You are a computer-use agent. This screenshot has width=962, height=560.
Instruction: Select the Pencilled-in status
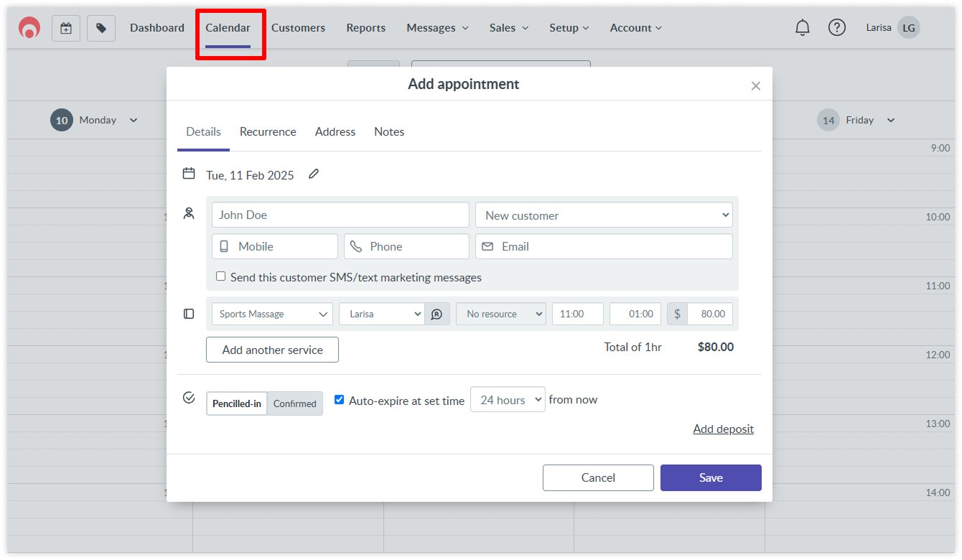[x=237, y=403]
